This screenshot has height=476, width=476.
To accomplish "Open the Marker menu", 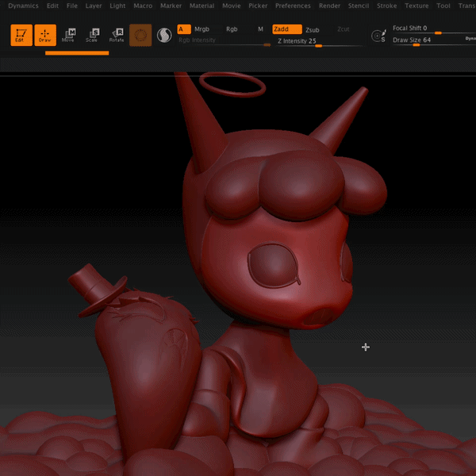I will pos(171,6).
